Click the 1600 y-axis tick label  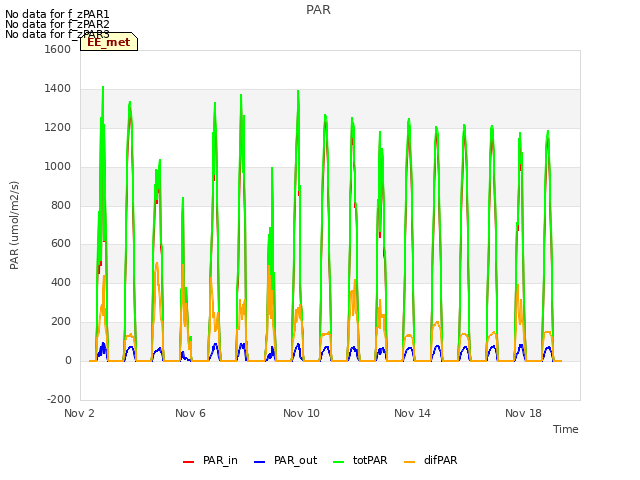pyautogui.click(x=58, y=49)
